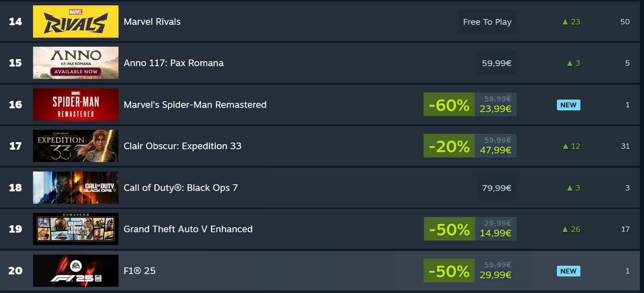Click the -20% discount on Expedition 33
The image size is (644, 293).
pyautogui.click(x=449, y=146)
